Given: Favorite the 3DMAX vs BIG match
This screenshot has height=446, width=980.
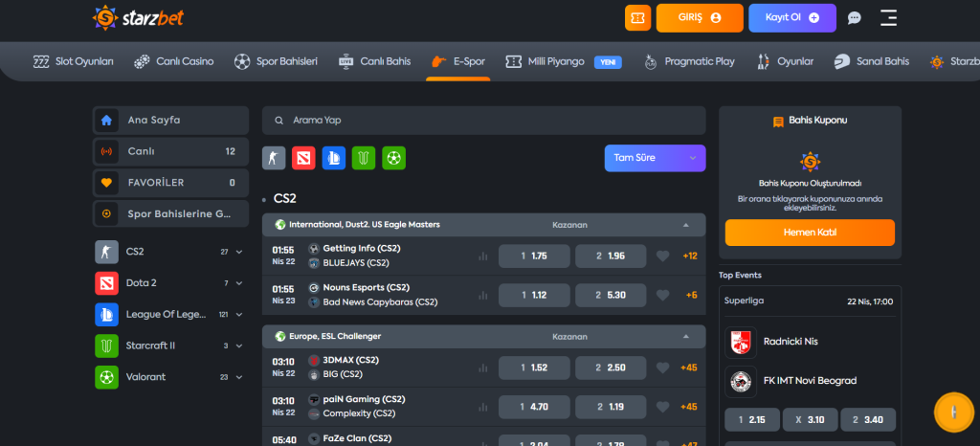Looking at the screenshot, I should pyautogui.click(x=662, y=368).
